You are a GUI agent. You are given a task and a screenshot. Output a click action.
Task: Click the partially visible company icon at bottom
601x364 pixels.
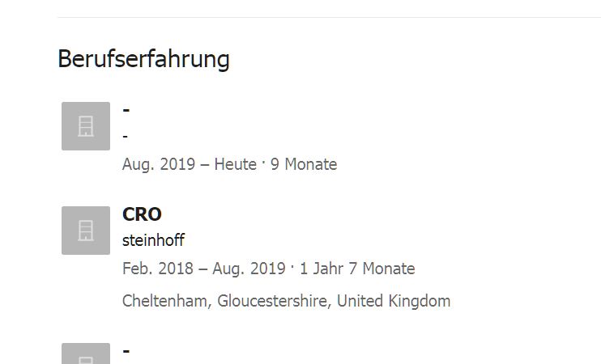coord(86,353)
